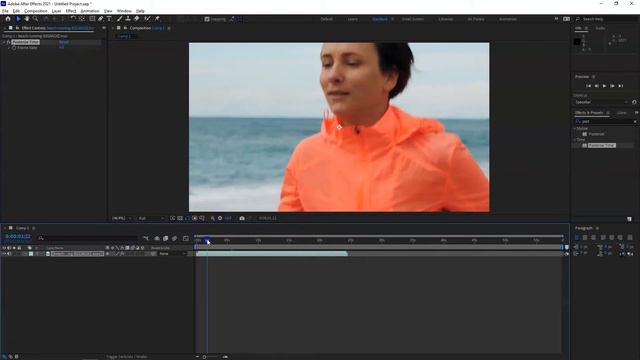Click Reset link for Posterize Time
Image resolution: width=640 pixels, height=360 pixels.
64,42
